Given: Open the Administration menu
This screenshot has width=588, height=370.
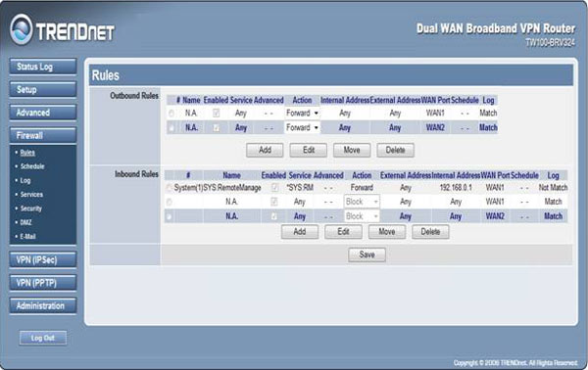Looking at the screenshot, I should [43, 305].
